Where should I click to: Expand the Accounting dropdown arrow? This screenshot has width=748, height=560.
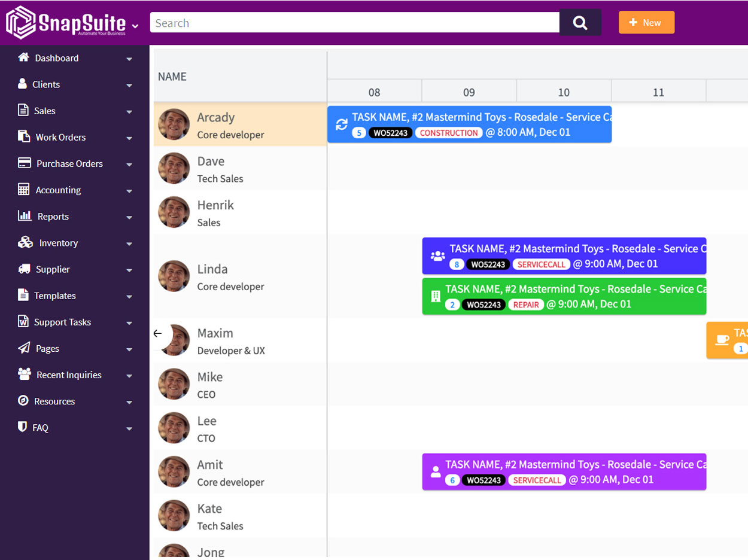pos(129,191)
